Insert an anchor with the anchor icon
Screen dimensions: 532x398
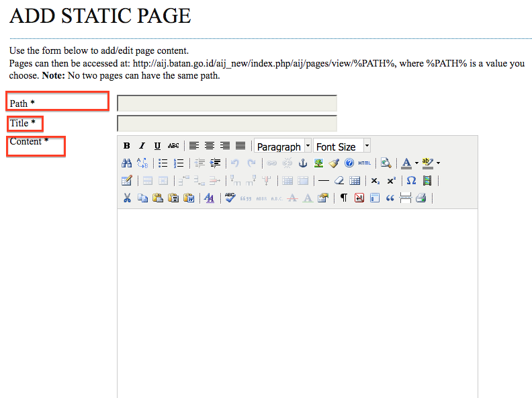(x=302, y=163)
